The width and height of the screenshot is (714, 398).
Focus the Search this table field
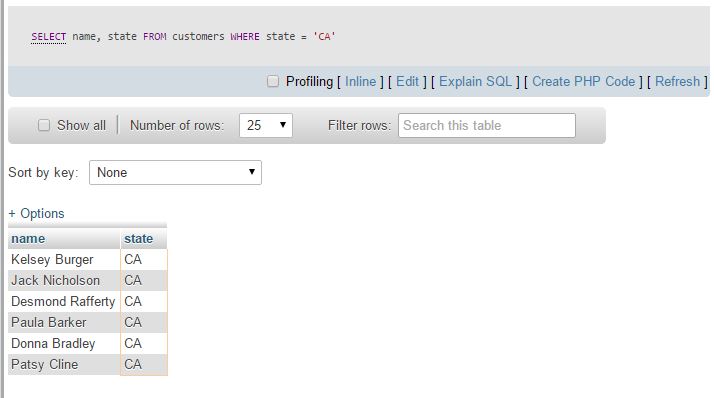[x=487, y=125]
